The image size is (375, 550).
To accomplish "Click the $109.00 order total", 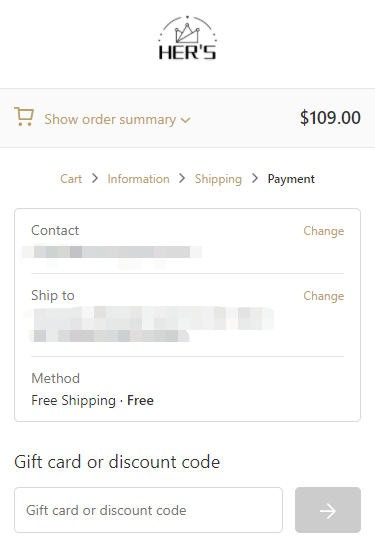I will (x=330, y=118).
